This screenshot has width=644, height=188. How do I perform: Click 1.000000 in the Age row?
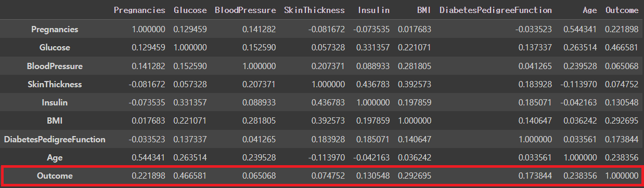pyautogui.click(x=581, y=158)
